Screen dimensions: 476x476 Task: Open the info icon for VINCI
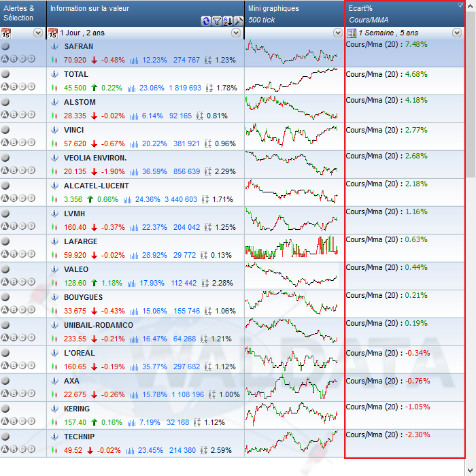[54, 130]
